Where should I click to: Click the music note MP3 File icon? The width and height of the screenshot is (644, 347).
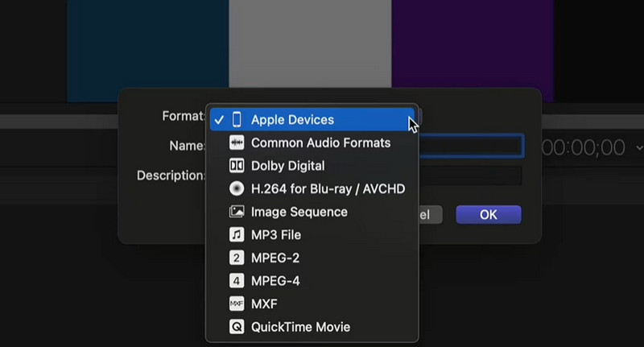click(237, 235)
